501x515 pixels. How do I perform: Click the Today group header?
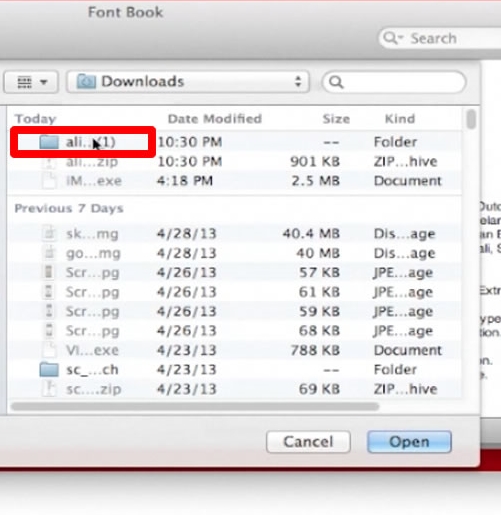35,119
